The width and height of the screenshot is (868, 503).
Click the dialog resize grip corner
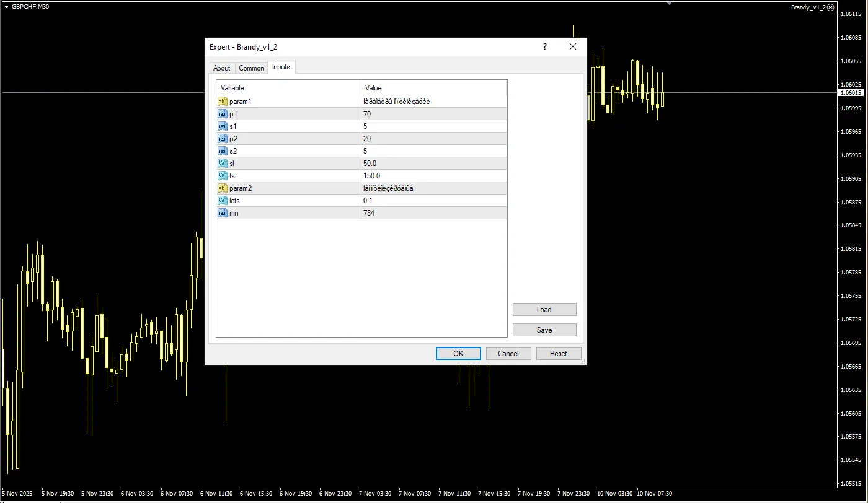[x=583, y=362]
